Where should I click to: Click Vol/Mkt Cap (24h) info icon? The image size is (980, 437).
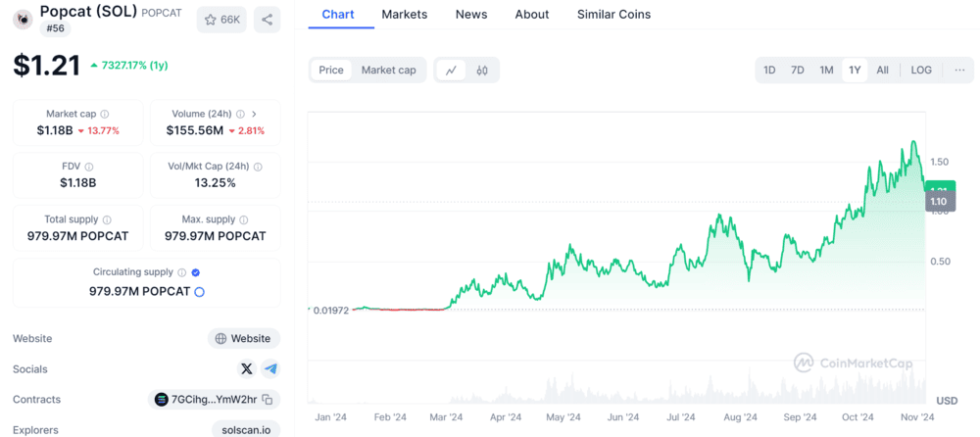(x=258, y=167)
